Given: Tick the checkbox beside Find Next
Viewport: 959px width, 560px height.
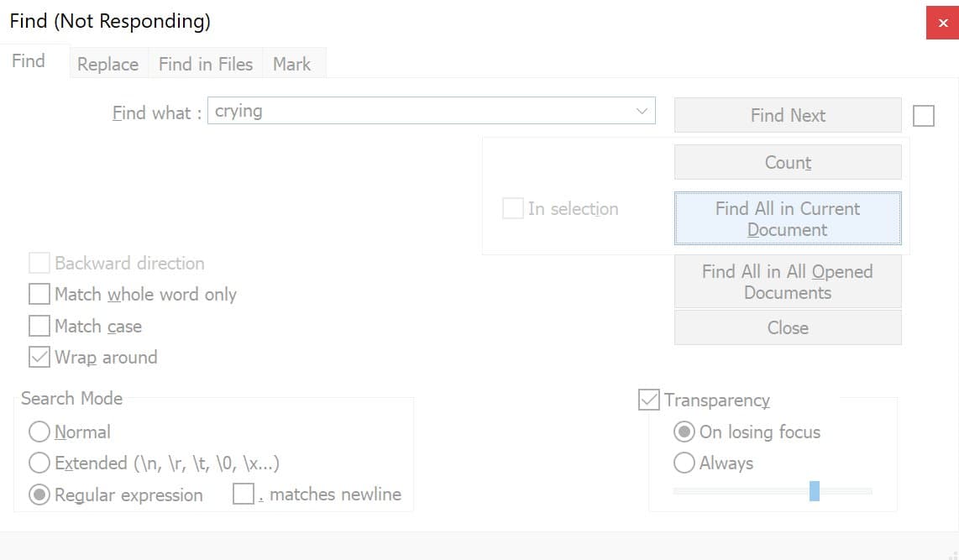Looking at the screenshot, I should (923, 116).
